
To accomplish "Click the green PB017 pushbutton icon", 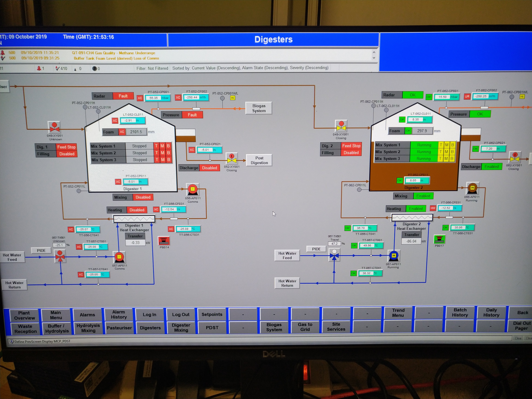I will pos(439,239).
